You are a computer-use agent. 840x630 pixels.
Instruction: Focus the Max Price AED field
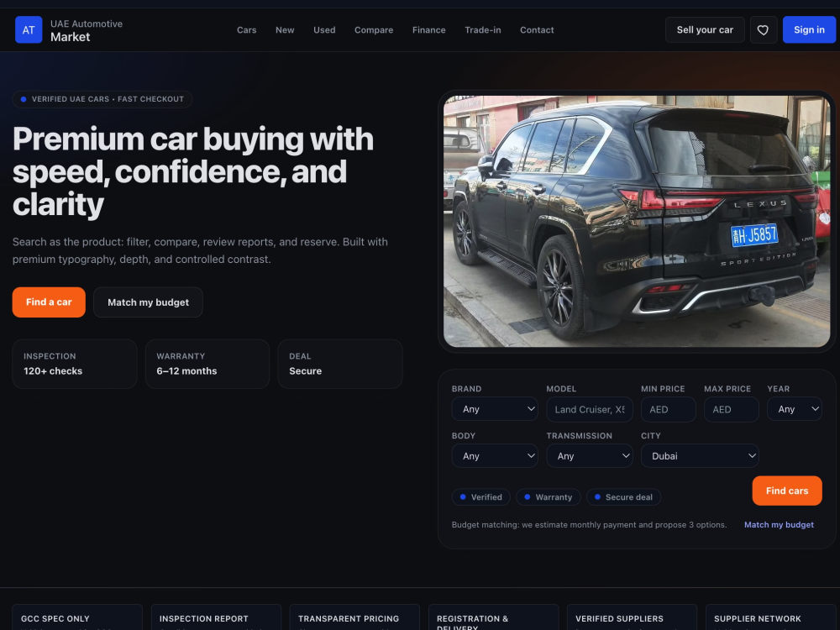[732, 409]
